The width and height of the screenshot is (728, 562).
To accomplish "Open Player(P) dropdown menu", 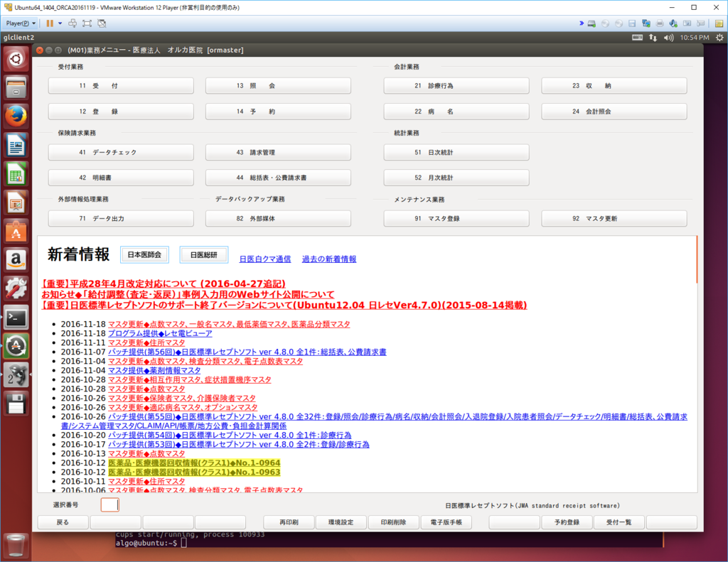I will pyautogui.click(x=21, y=23).
